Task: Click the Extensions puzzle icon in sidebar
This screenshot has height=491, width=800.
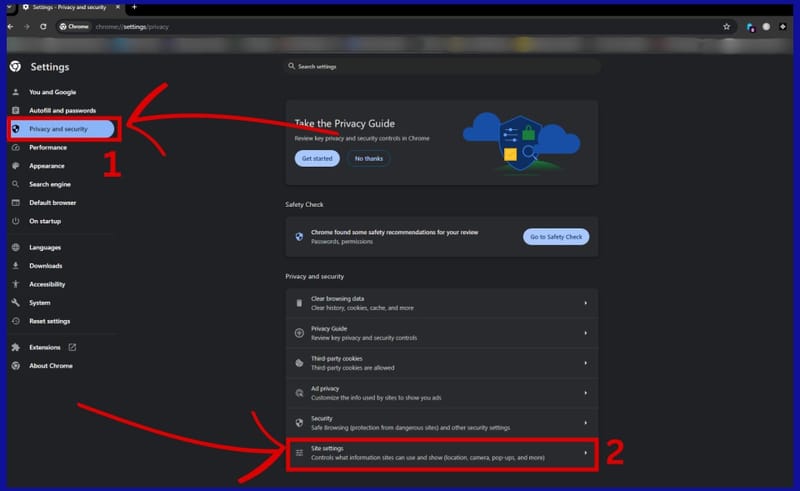Action: click(x=16, y=347)
